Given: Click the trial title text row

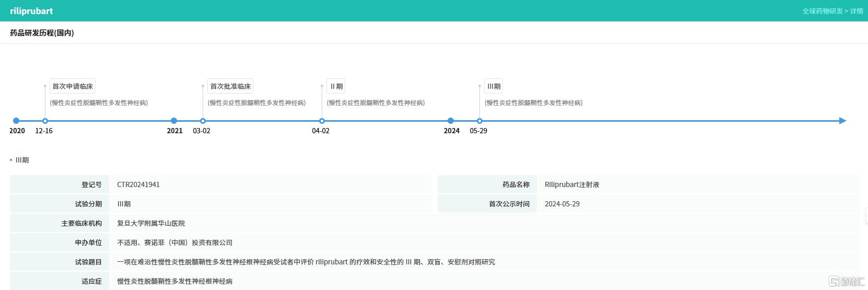Looking at the screenshot, I should 306,262.
